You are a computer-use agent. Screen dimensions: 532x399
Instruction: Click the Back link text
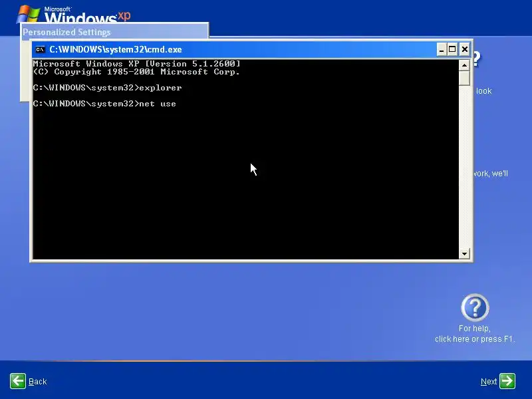[38, 382]
